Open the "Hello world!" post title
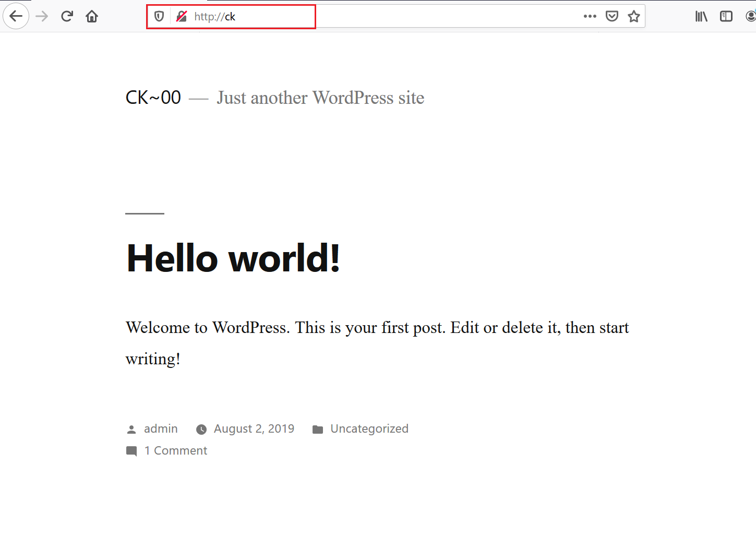 pos(233,258)
